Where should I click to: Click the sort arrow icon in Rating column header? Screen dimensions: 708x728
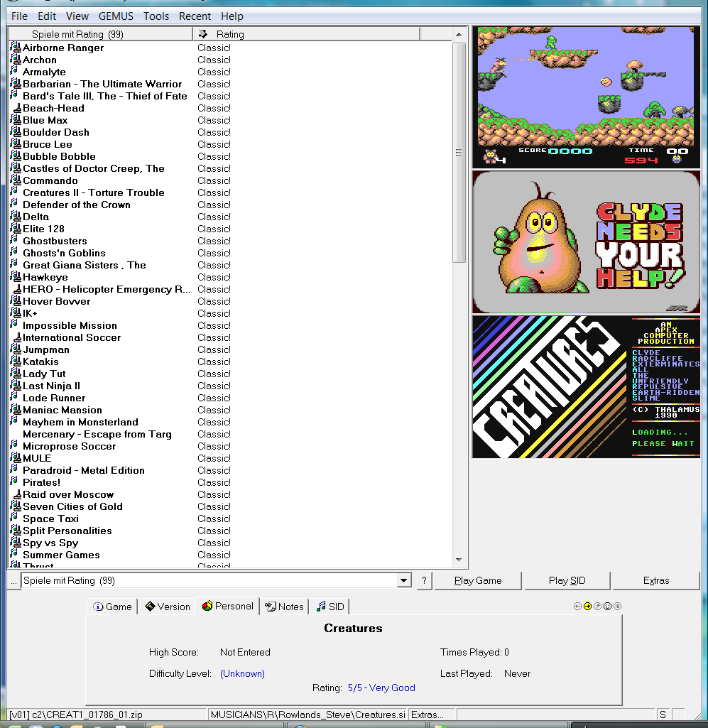point(203,34)
